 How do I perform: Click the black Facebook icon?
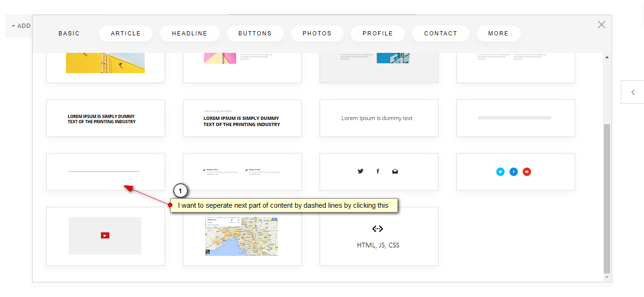[378, 171]
